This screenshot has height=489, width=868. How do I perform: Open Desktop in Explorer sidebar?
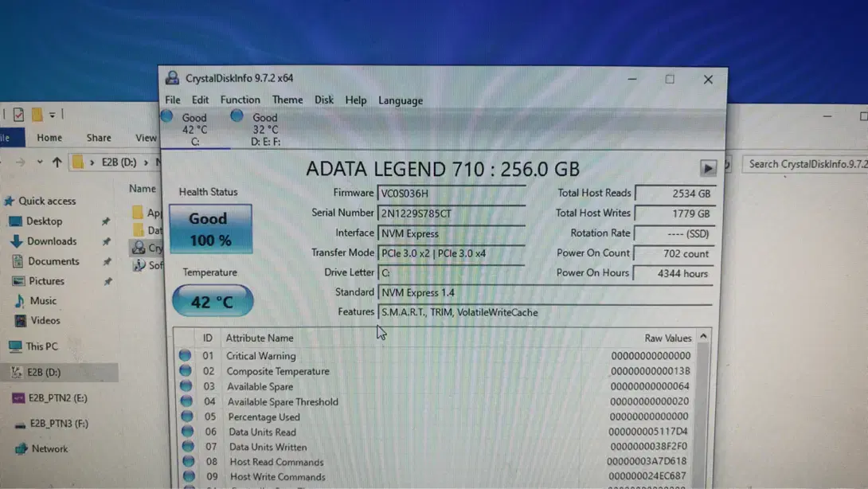tap(36, 221)
